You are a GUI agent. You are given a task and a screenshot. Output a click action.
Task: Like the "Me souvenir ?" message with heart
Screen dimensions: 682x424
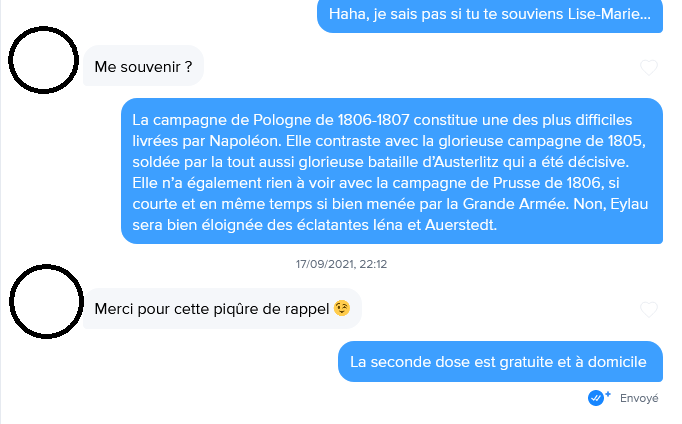coord(649,68)
